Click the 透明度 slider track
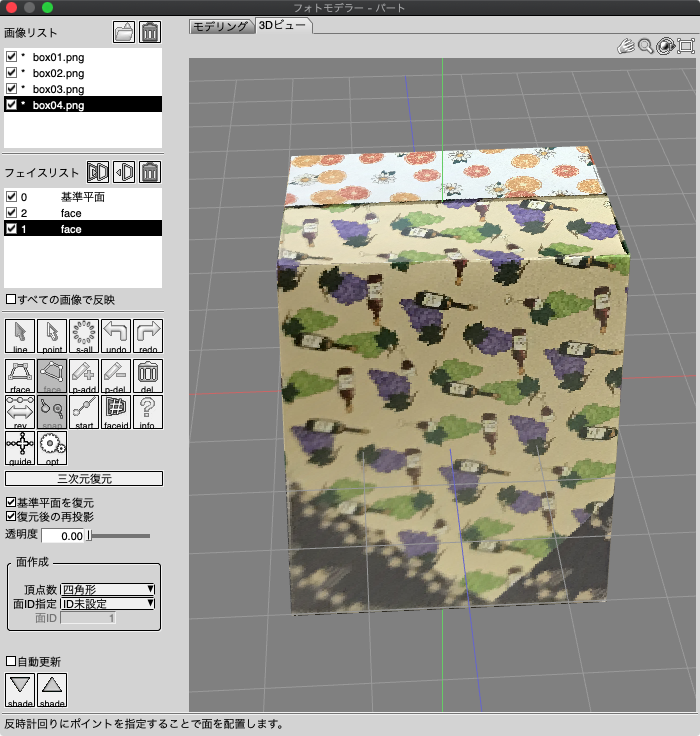Viewport: 700px width, 736px height. 120,536
